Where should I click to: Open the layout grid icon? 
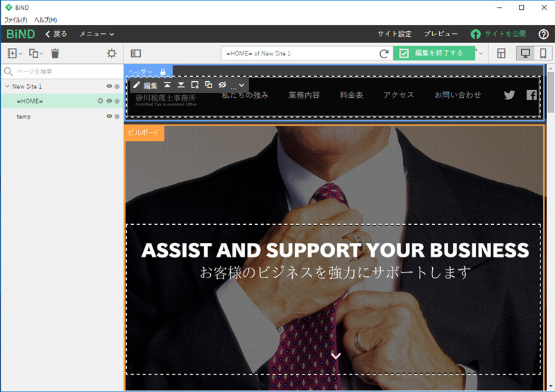point(501,53)
